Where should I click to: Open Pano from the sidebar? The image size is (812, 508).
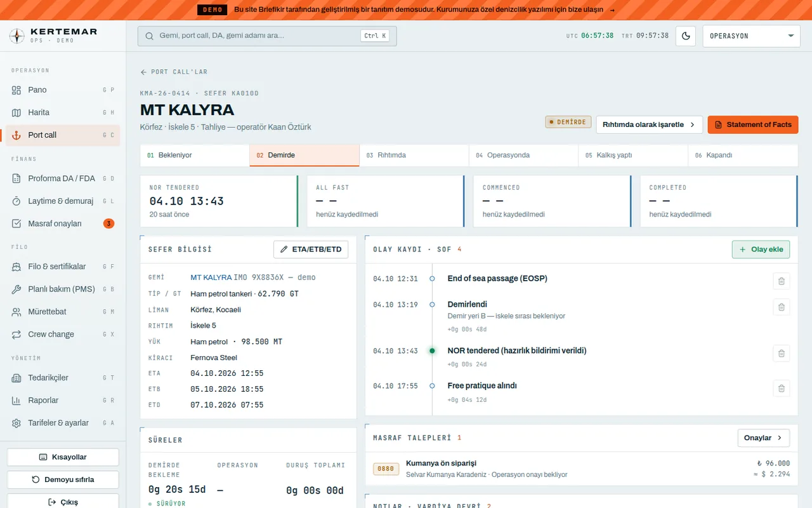(x=63, y=90)
